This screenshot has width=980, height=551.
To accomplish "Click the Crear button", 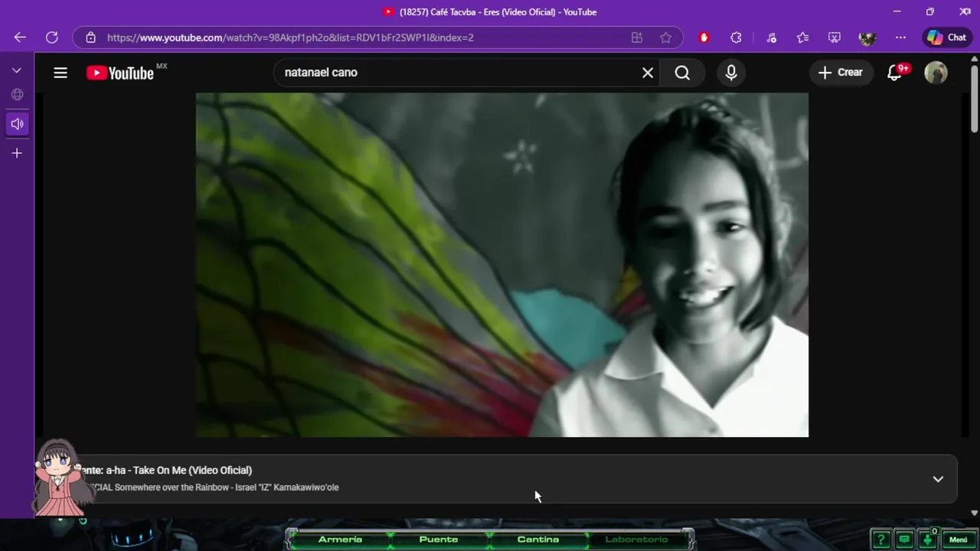I will tap(841, 73).
